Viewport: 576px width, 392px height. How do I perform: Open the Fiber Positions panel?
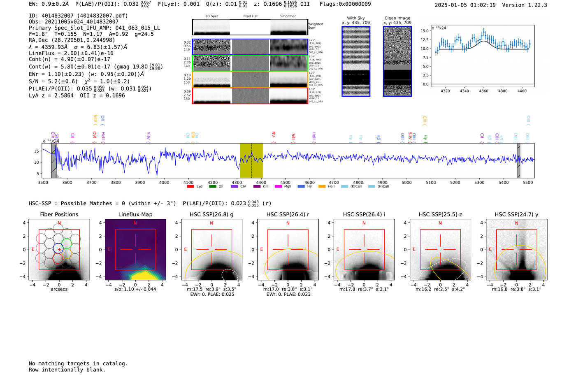pos(59,250)
